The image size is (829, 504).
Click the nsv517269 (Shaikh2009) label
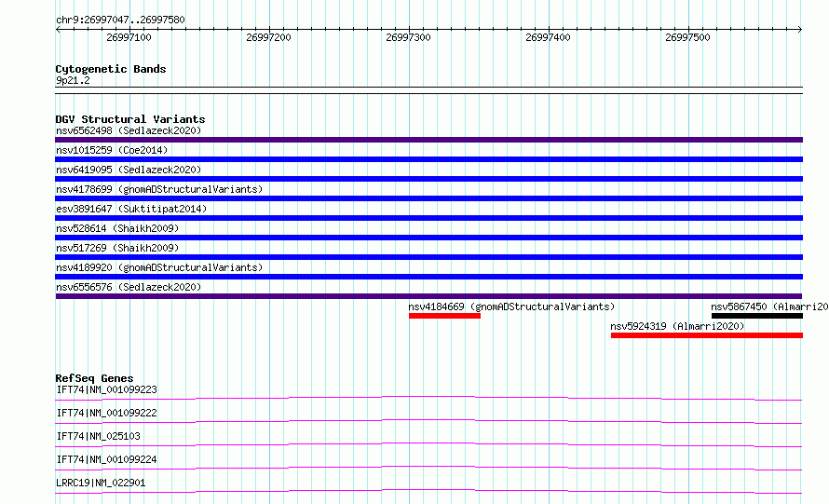tap(117, 248)
